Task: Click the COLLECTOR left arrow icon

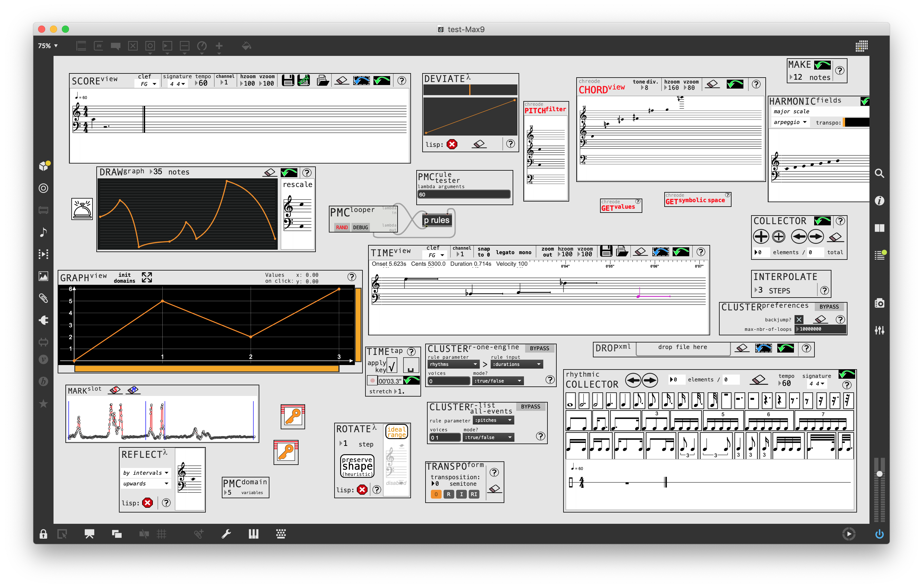Action: tap(798, 237)
